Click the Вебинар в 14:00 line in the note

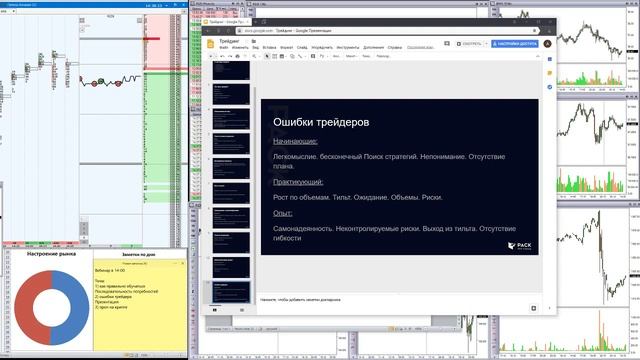(x=110, y=271)
